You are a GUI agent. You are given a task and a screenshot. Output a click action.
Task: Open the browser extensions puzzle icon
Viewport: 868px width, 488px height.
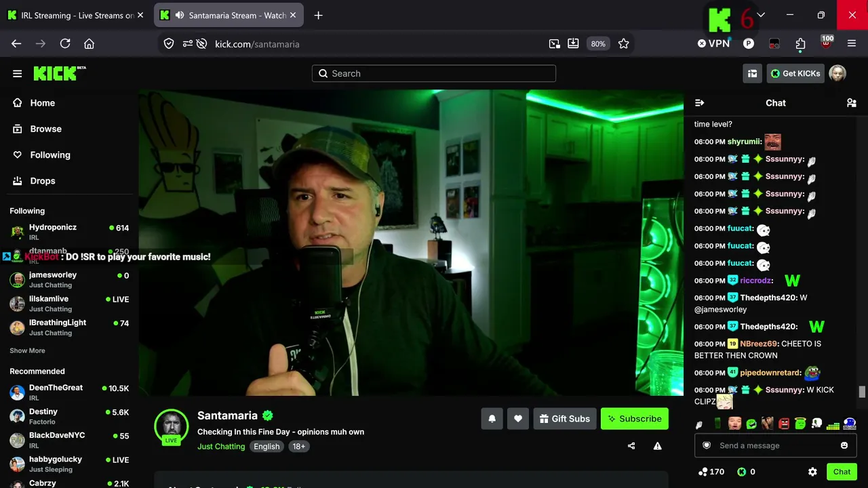pyautogui.click(x=800, y=43)
